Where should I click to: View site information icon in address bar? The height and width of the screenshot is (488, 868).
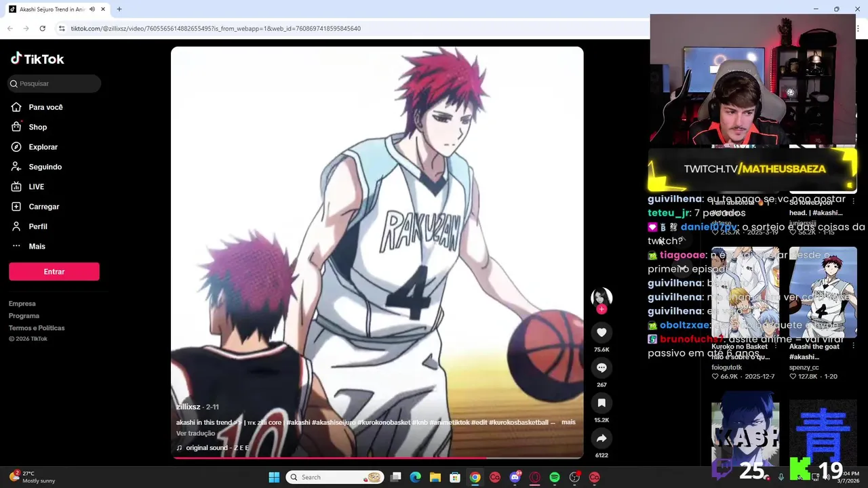tap(61, 28)
